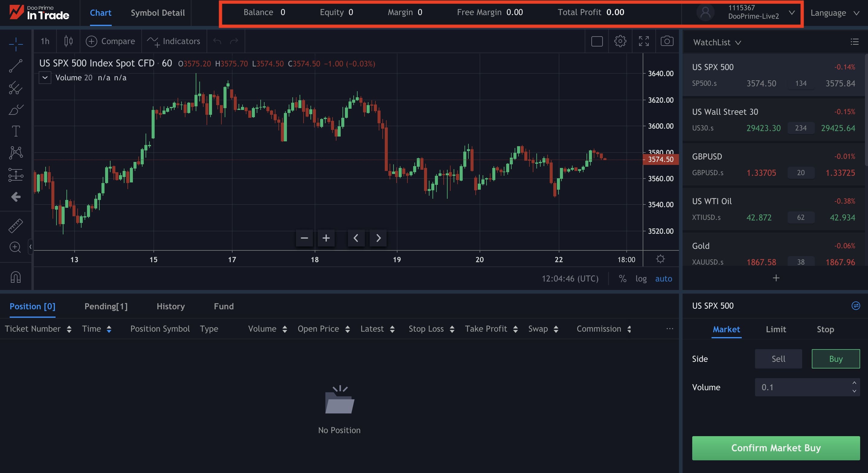The image size is (868, 473).
Task: Open the Position [0] tab
Action: [x=32, y=306]
